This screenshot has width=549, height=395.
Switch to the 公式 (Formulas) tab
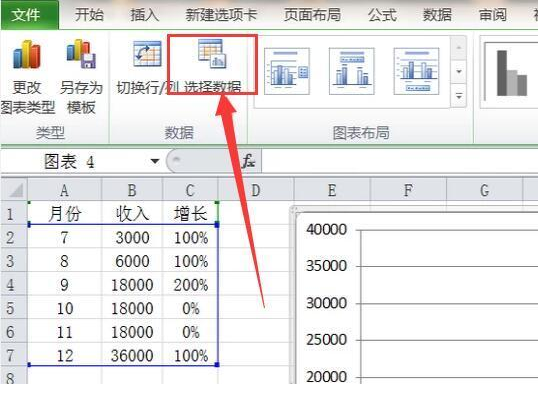coord(382,15)
